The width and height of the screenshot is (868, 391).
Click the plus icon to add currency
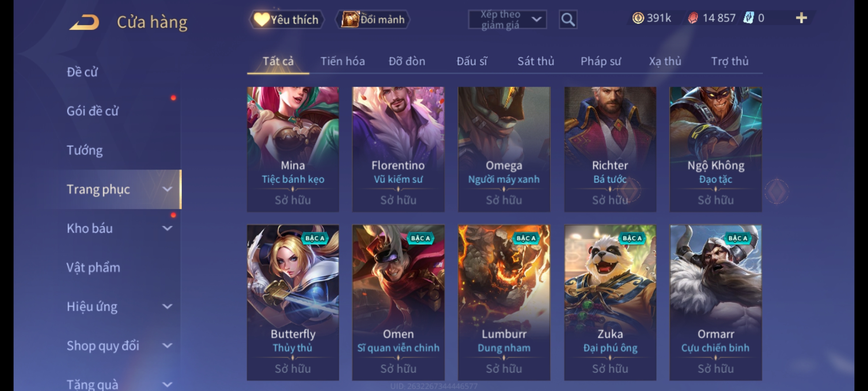(x=801, y=18)
